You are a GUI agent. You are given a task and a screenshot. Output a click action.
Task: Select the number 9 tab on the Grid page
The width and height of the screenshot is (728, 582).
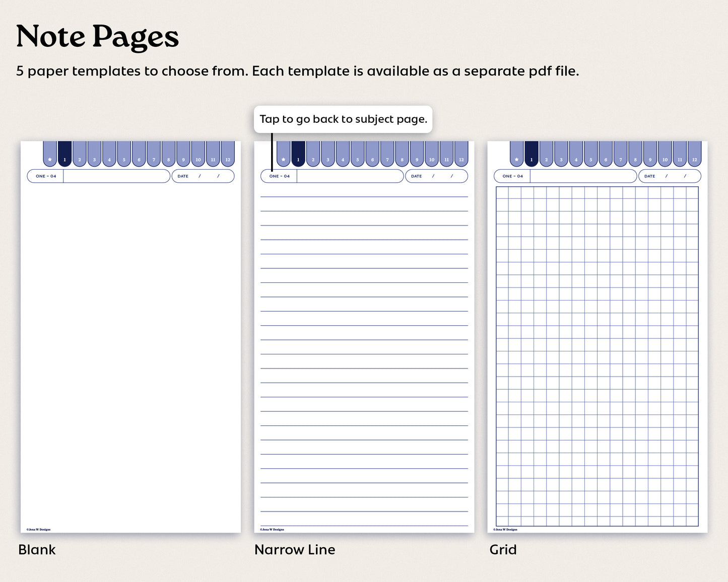pos(650,159)
